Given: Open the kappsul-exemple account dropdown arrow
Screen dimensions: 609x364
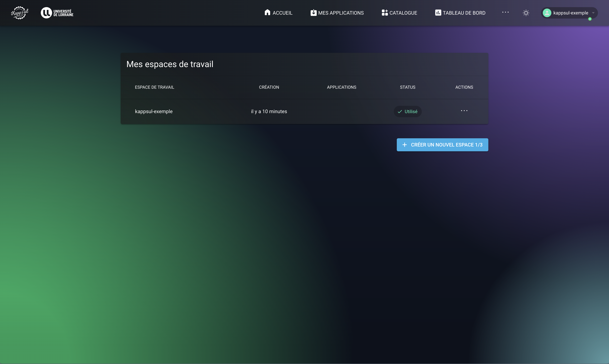Looking at the screenshot, I should tap(593, 13).
